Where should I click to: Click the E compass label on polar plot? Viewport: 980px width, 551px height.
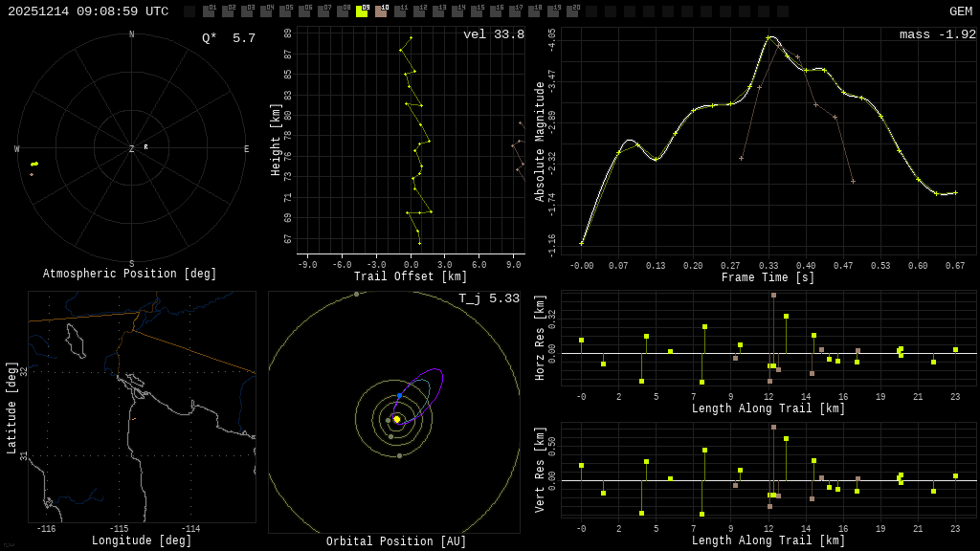pyautogui.click(x=246, y=148)
